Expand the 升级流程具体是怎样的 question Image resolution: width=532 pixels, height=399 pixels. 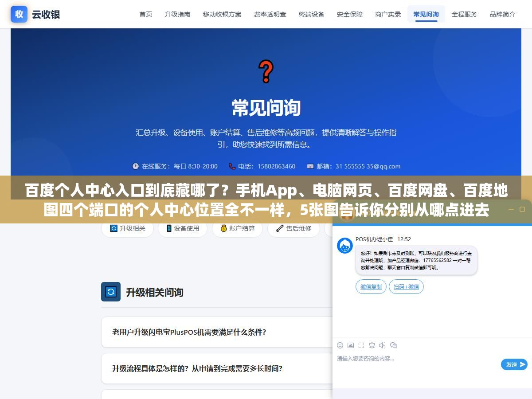coord(217,368)
